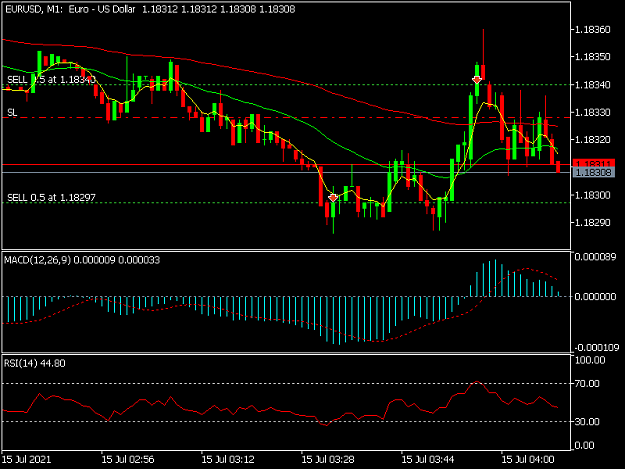Screen dimensions: 625x469
Task: Click the RSI 100.00 scale value
Action: point(590,360)
